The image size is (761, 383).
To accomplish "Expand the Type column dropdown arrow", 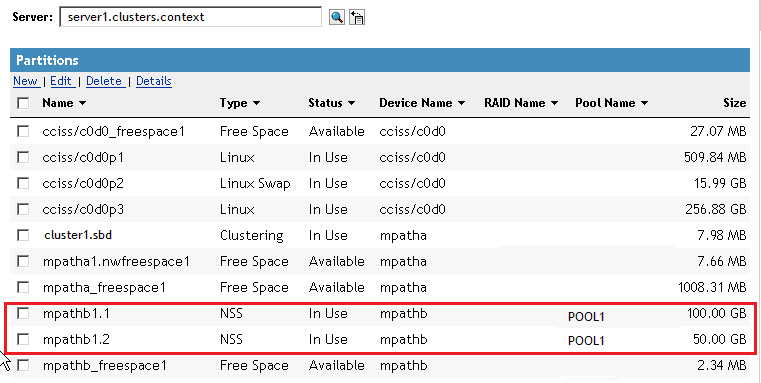I will 256,103.
